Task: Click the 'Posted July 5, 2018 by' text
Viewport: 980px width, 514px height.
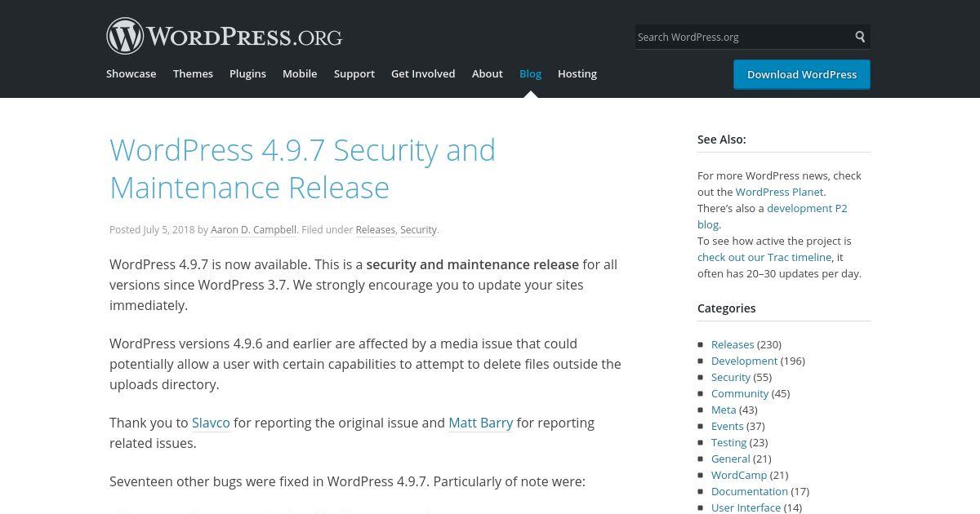Action: 159,230
